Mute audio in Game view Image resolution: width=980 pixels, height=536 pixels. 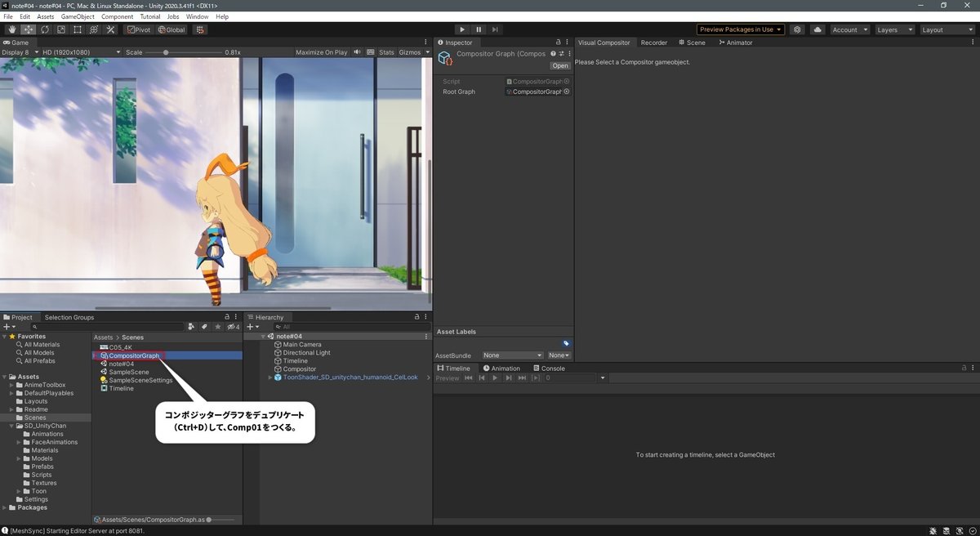coord(359,52)
